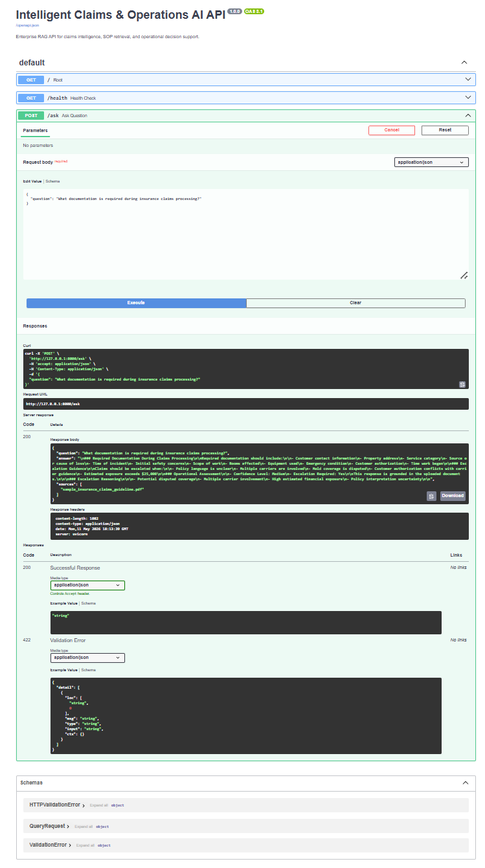The height and width of the screenshot is (868, 485).
Task: Open the 200 response media type dropdown
Action: tap(87, 585)
